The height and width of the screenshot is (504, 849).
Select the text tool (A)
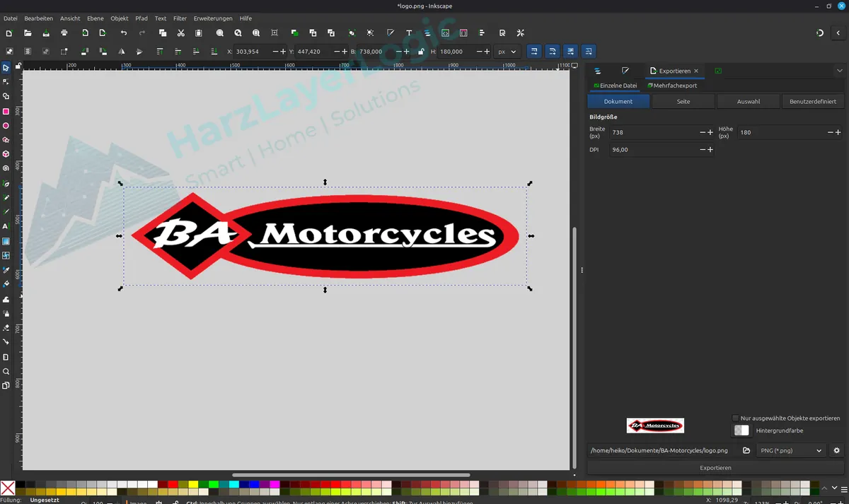point(6,227)
